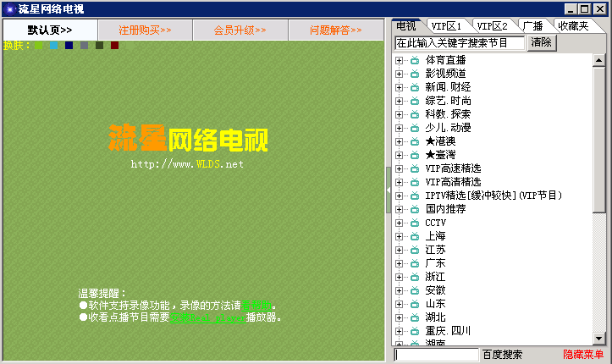
Task: Click the TV icon beside 综艺.时尚
Action: [415, 101]
